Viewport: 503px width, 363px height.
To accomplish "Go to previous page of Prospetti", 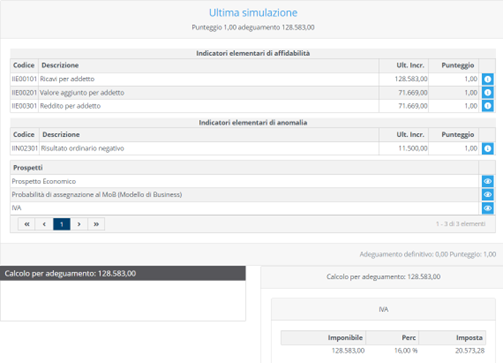I will [x=44, y=224].
